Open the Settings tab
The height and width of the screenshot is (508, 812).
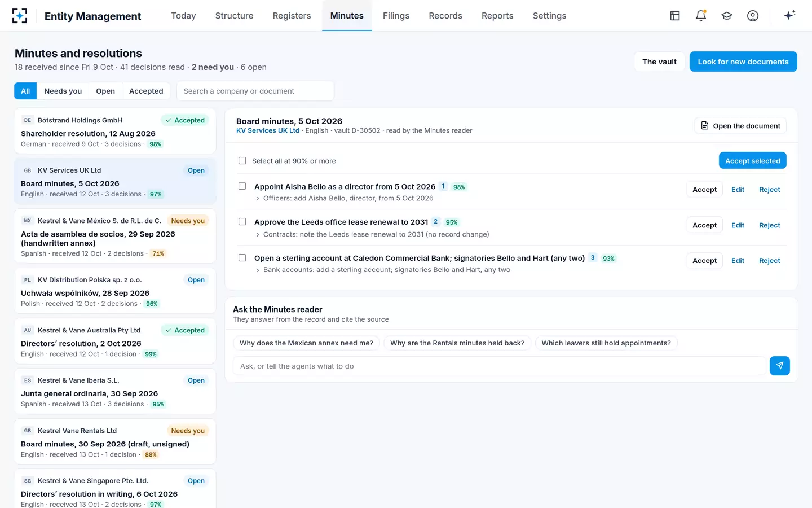point(549,16)
